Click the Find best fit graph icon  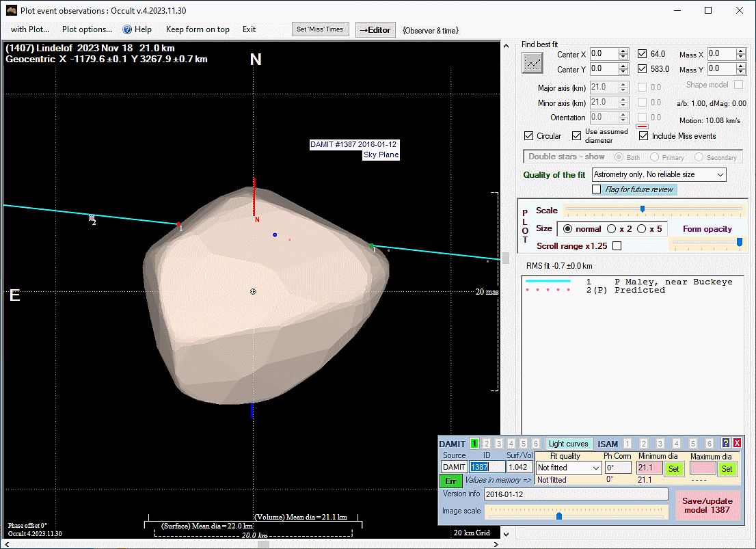tap(532, 63)
